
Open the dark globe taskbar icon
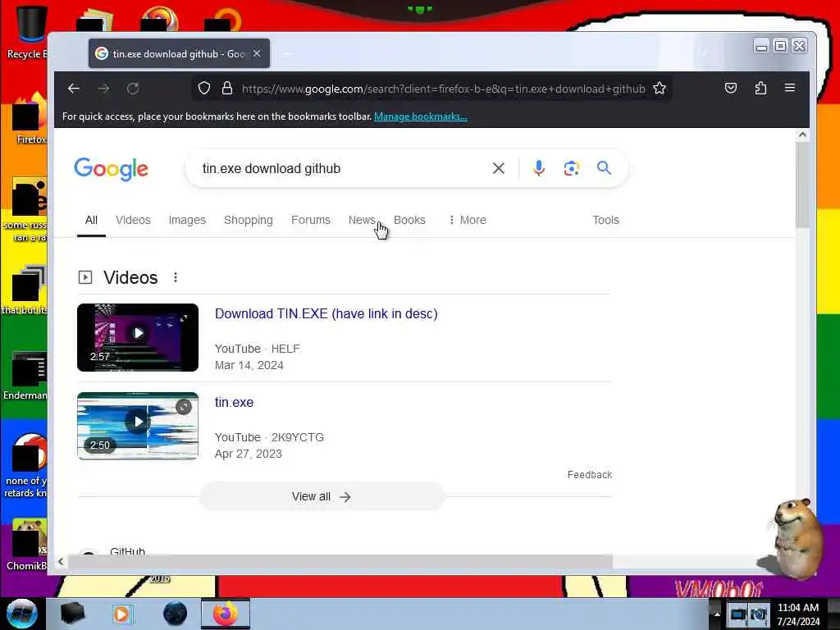175,614
